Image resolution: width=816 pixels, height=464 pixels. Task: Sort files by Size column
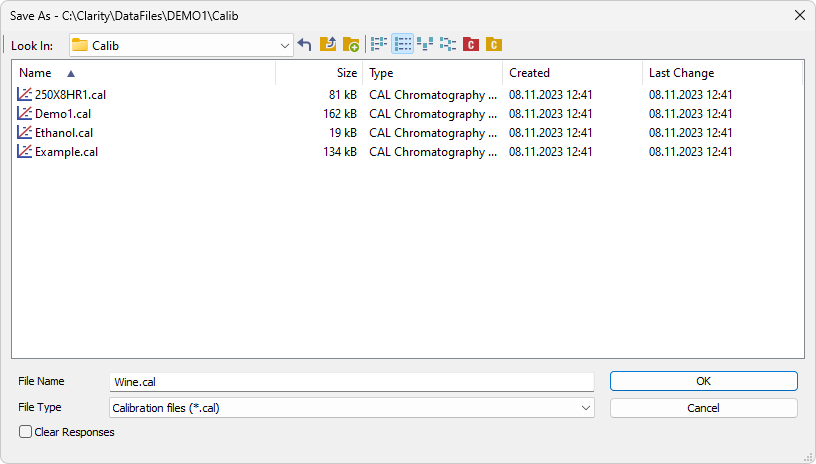point(319,73)
